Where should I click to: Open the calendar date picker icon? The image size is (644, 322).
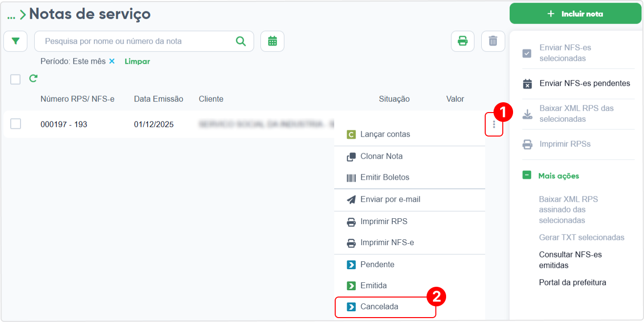[x=272, y=41]
